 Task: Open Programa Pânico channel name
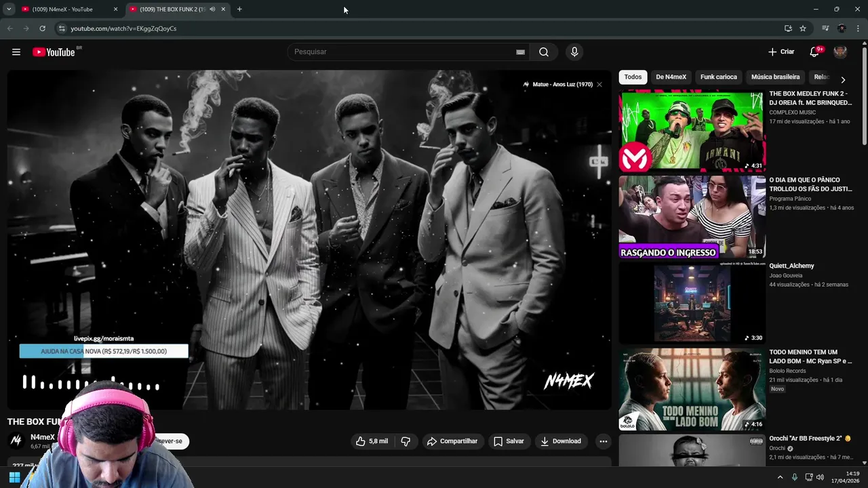(790, 199)
